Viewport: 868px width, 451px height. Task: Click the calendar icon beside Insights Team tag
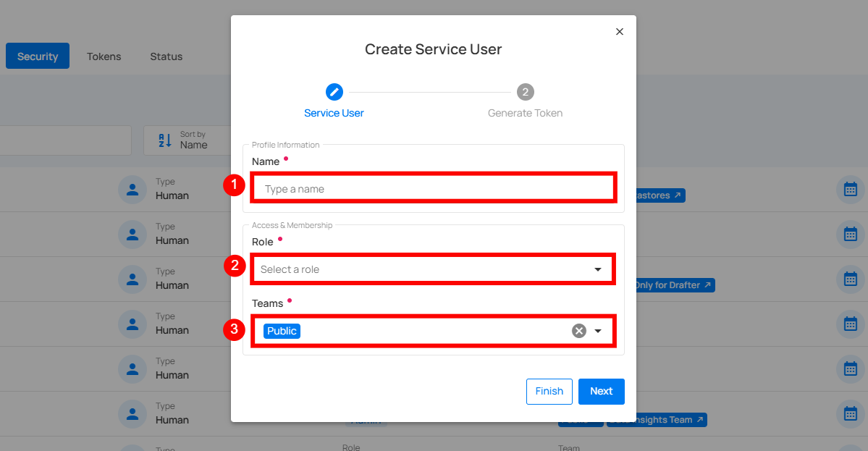(x=850, y=413)
